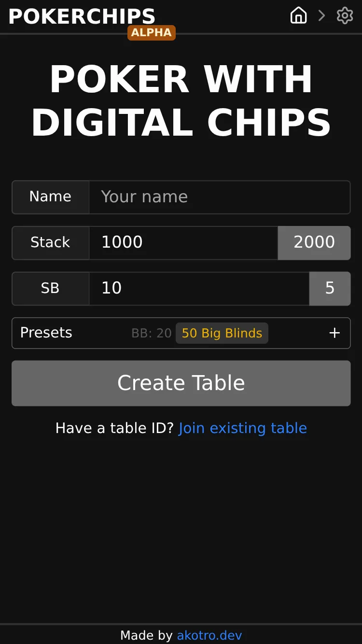Open the Join existing table link
Viewport: 362px width, 644px height.
tap(242, 428)
